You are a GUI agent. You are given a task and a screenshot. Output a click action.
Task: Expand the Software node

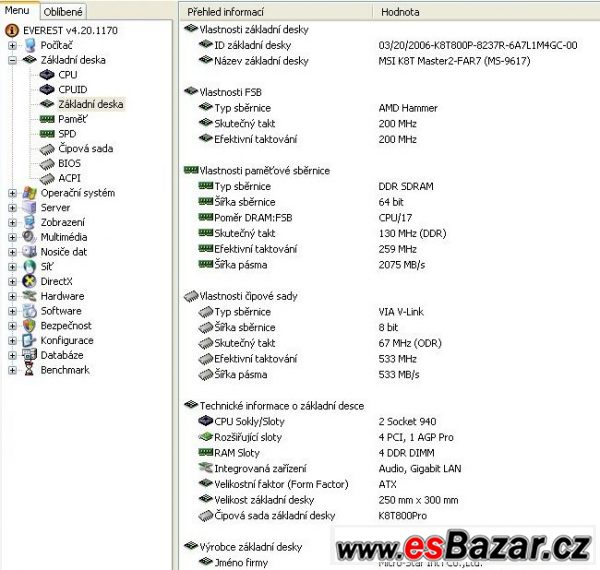[12, 311]
